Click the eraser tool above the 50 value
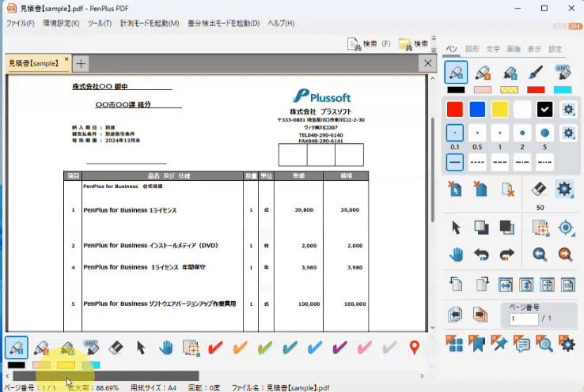 coord(539,189)
